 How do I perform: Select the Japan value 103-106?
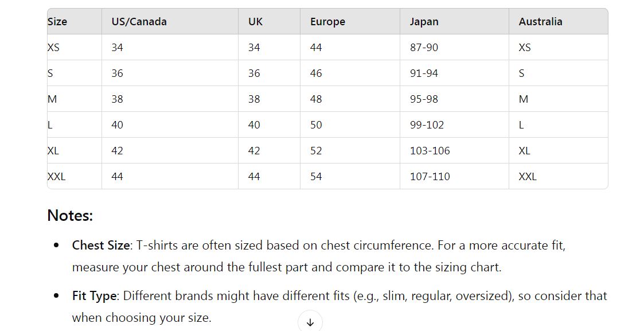[x=430, y=151]
